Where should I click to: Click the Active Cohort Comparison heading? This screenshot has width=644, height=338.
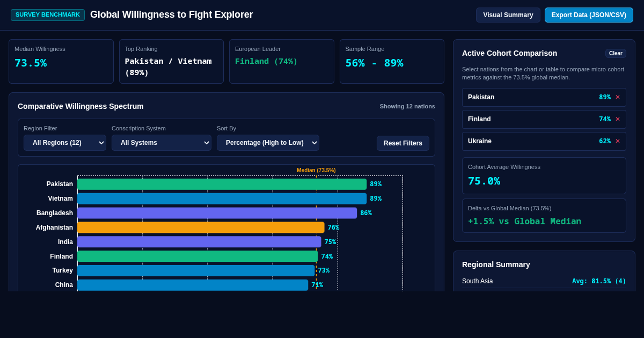[509, 53]
